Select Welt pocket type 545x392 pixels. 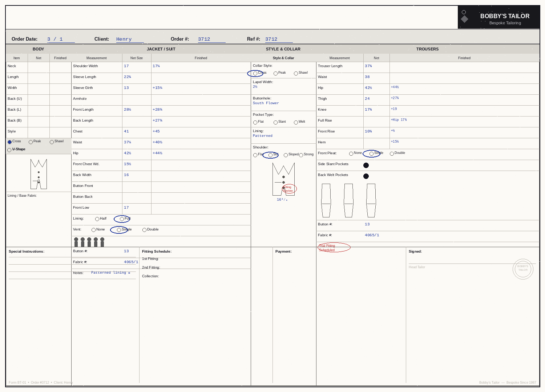296,122
